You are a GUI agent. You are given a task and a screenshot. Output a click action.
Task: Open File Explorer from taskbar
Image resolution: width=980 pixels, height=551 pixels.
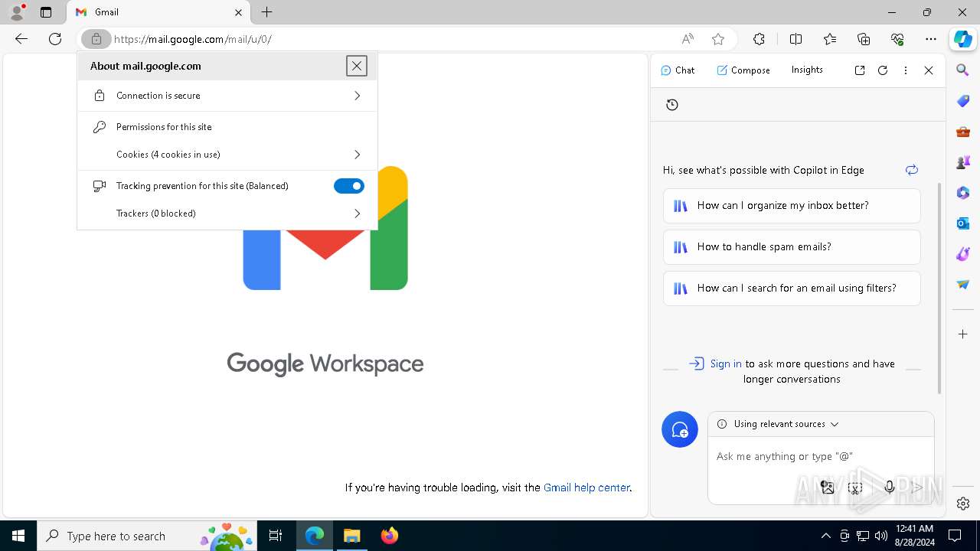(351, 536)
